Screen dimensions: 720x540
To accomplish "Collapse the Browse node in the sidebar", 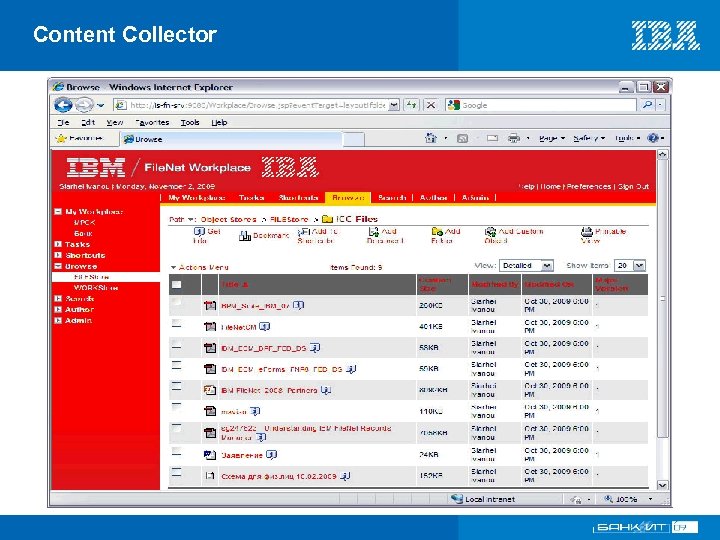I will 58,266.
